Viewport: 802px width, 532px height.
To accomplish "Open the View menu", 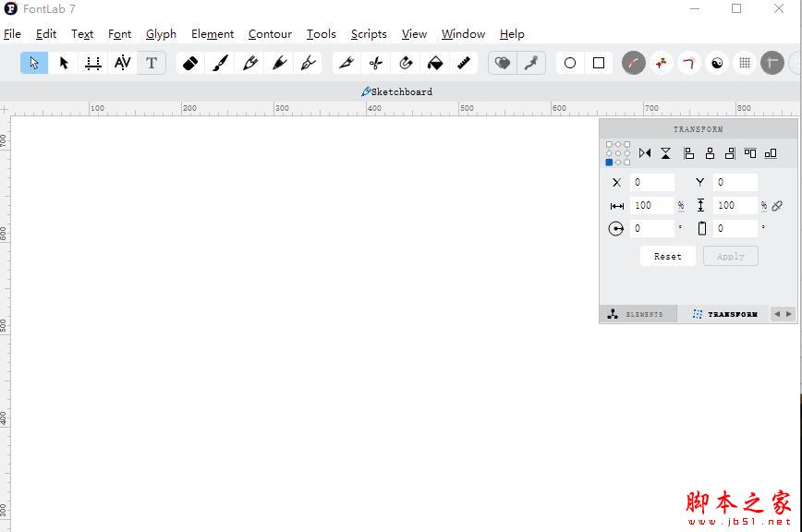I will click(414, 34).
